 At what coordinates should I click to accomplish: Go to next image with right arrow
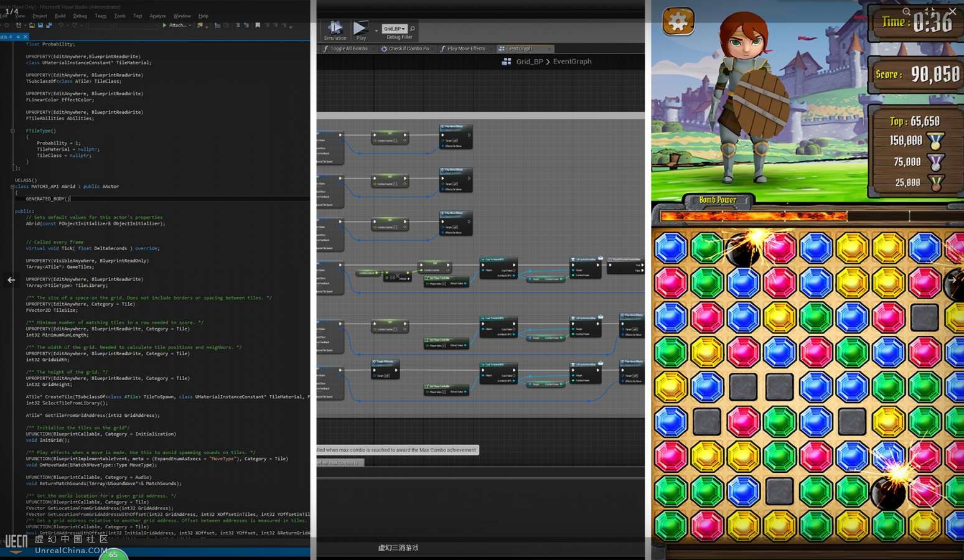tap(952, 280)
